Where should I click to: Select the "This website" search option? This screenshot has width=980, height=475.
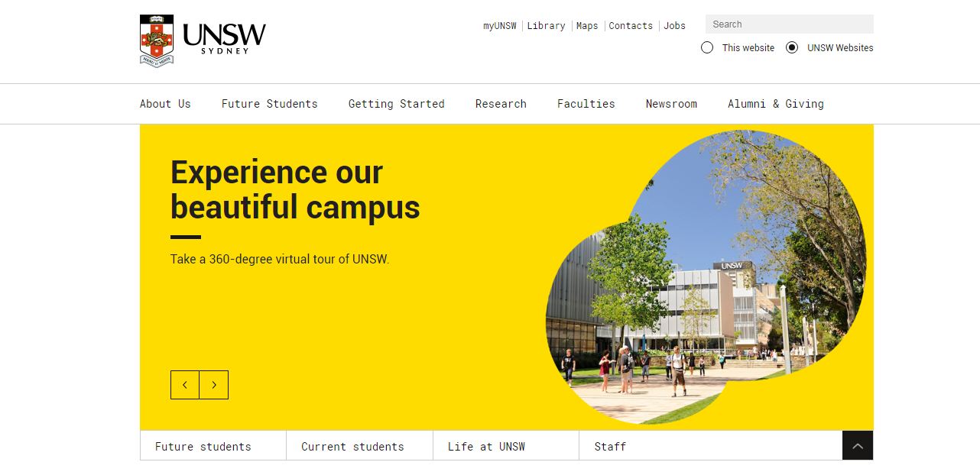click(707, 47)
